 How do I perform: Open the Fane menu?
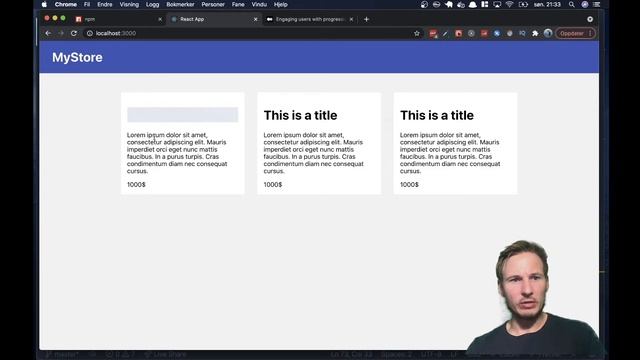[x=238, y=4]
